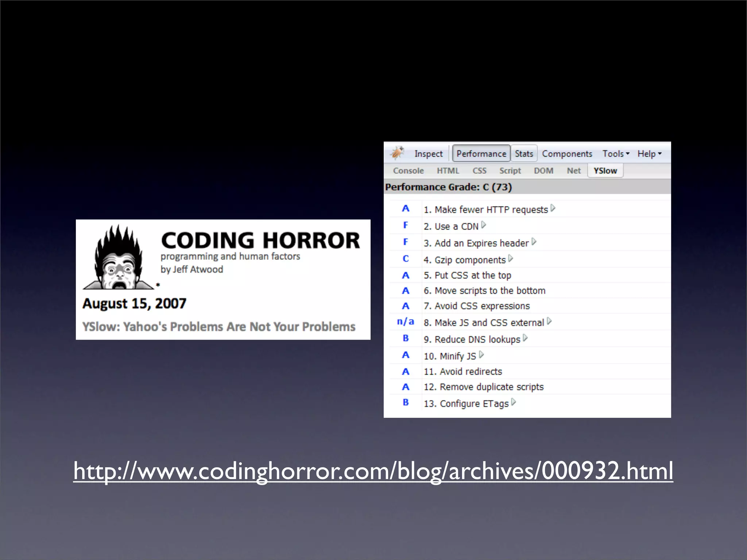The image size is (747, 560).
Task: Expand Configure ETags disclosure triangle
Action: [x=514, y=402]
